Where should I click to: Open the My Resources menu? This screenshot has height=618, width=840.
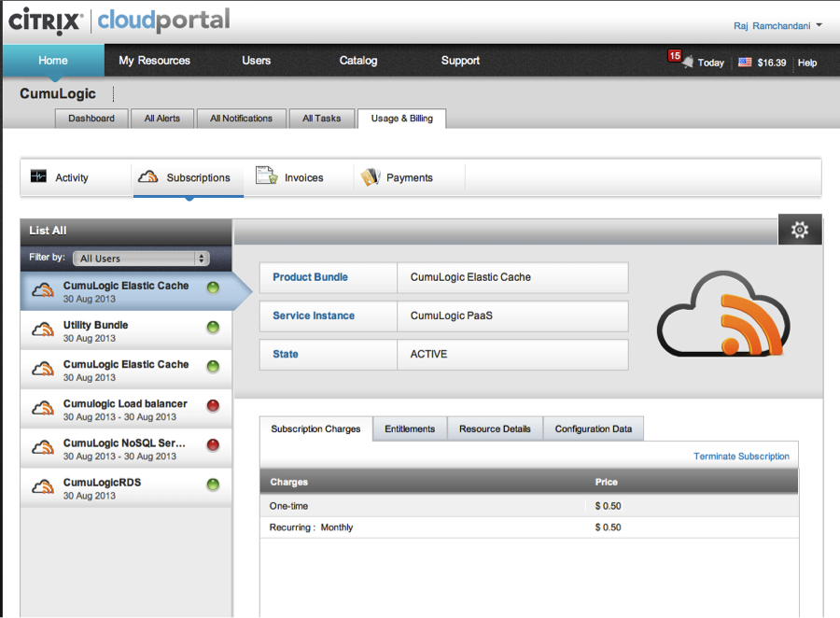pos(154,61)
